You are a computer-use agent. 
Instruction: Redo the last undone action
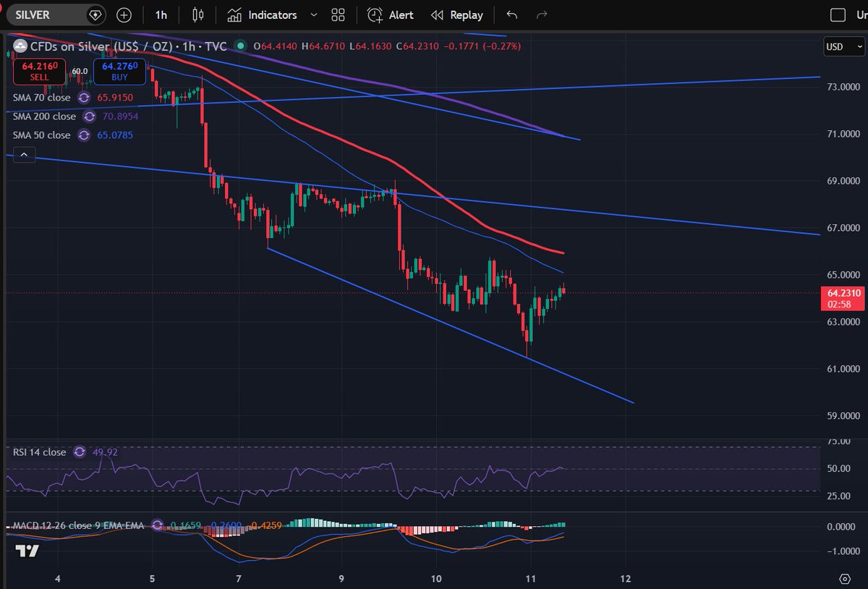click(x=541, y=14)
